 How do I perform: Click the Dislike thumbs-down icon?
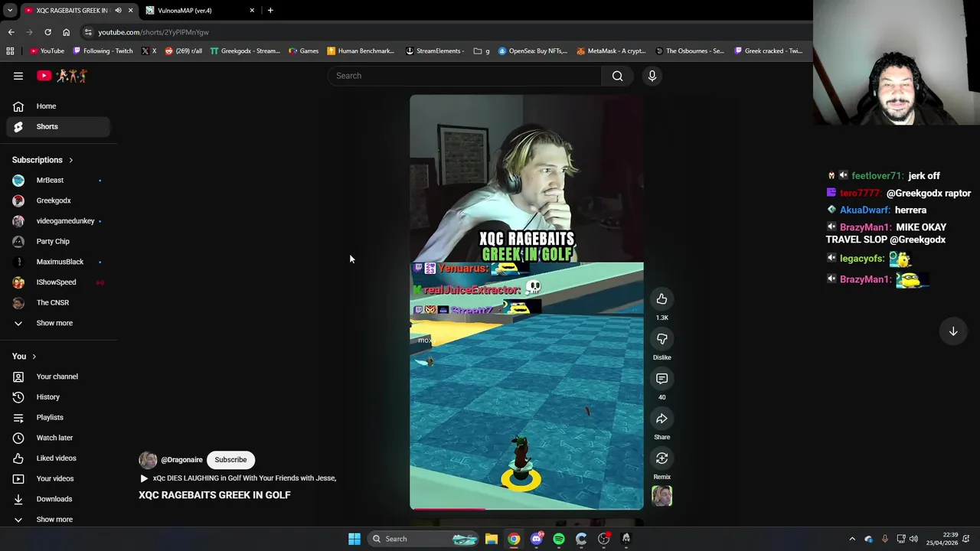tap(661, 339)
